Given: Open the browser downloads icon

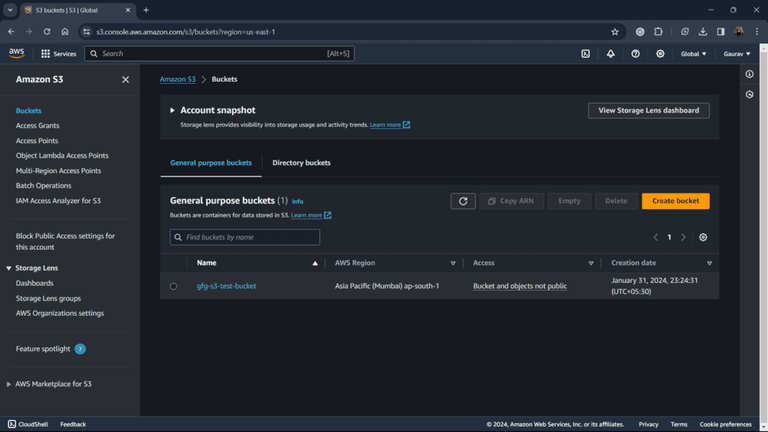Looking at the screenshot, I should 702,32.
